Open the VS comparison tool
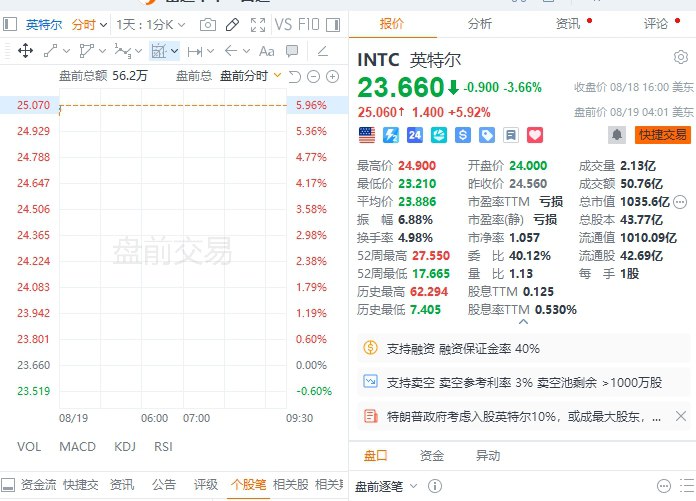696x501 pixels. tap(283, 24)
